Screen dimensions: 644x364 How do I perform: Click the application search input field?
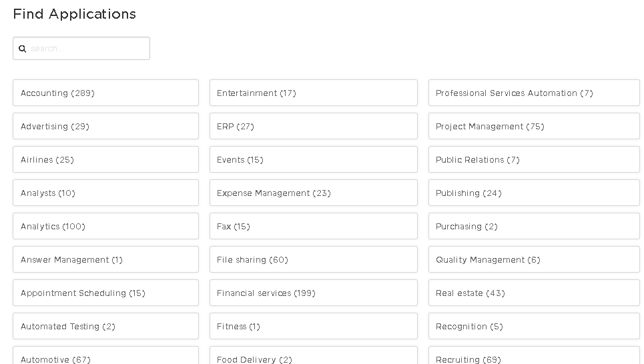(87, 49)
